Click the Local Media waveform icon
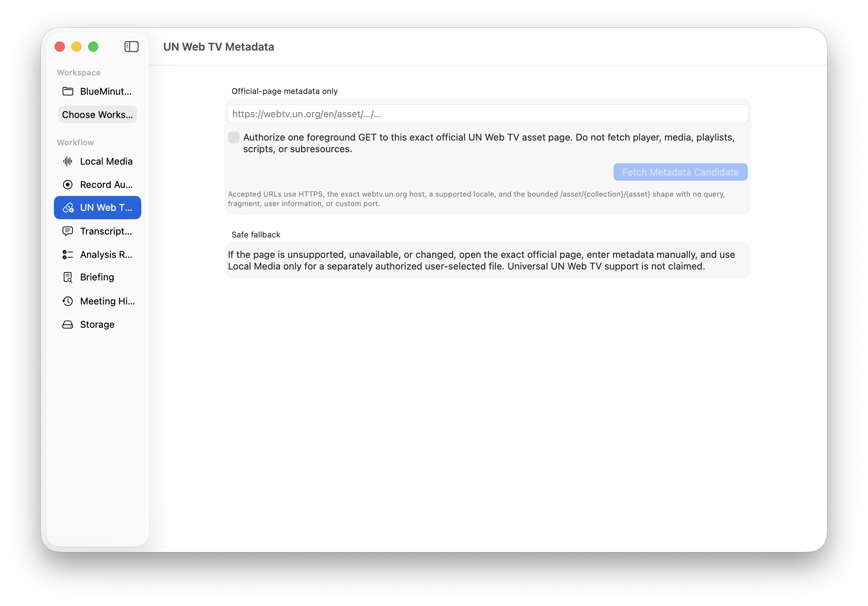This screenshot has width=868, height=606. coord(68,161)
